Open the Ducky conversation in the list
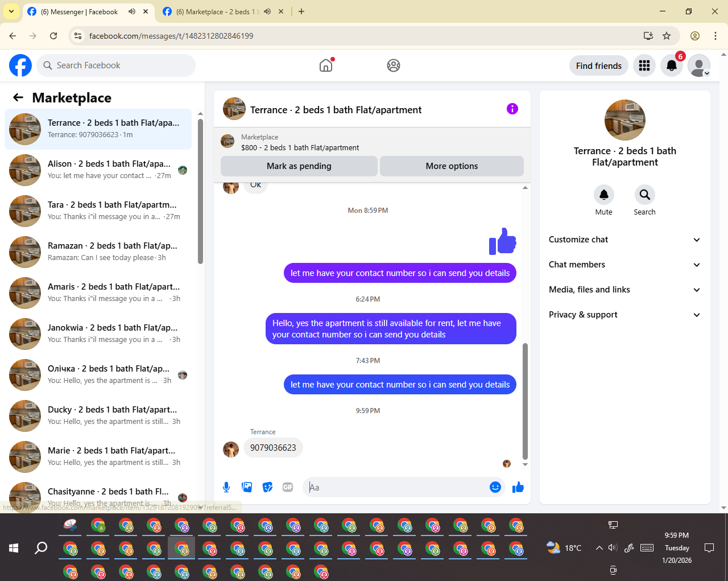Image resolution: width=728 pixels, height=581 pixels. click(98, 416)
